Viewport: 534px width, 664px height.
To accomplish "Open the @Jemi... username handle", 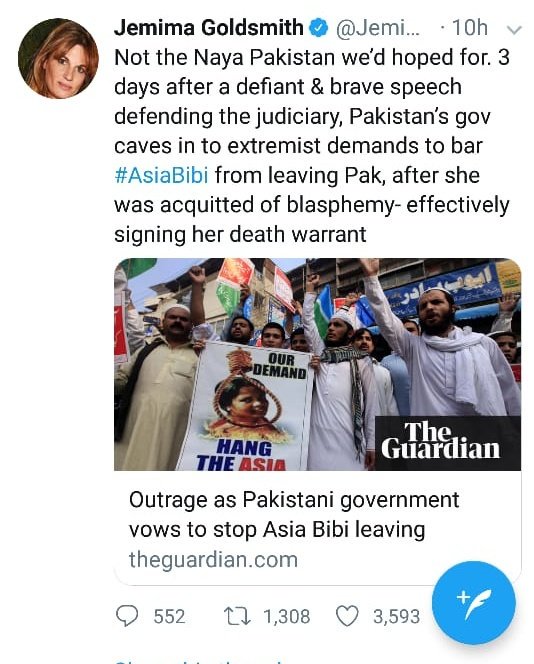I will [377, 28].
